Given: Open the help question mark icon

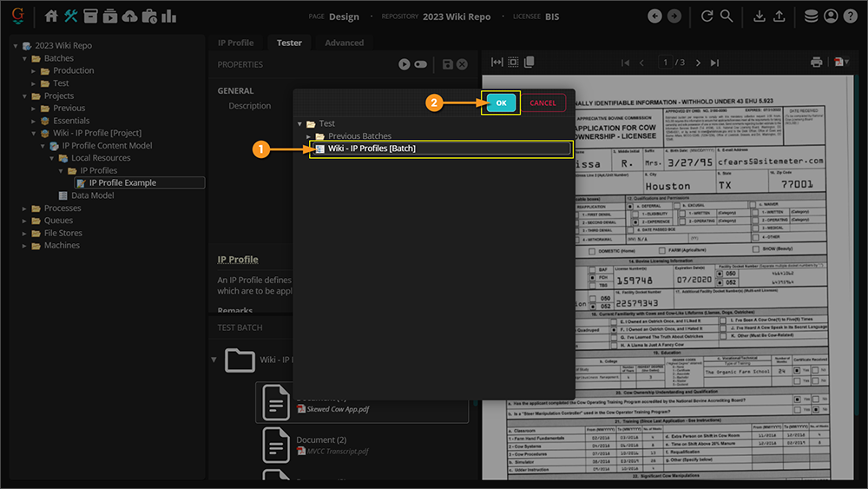Looking at the screenshot, I should [x=851, y=16].
